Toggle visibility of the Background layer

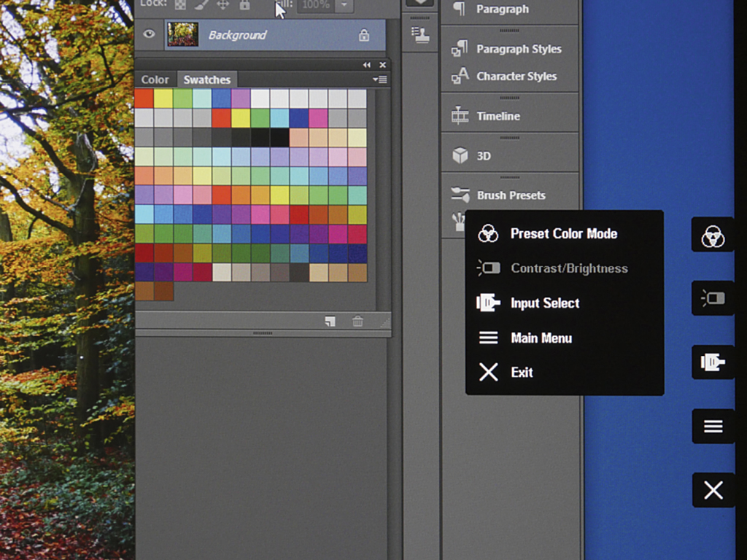coord(149,34)
